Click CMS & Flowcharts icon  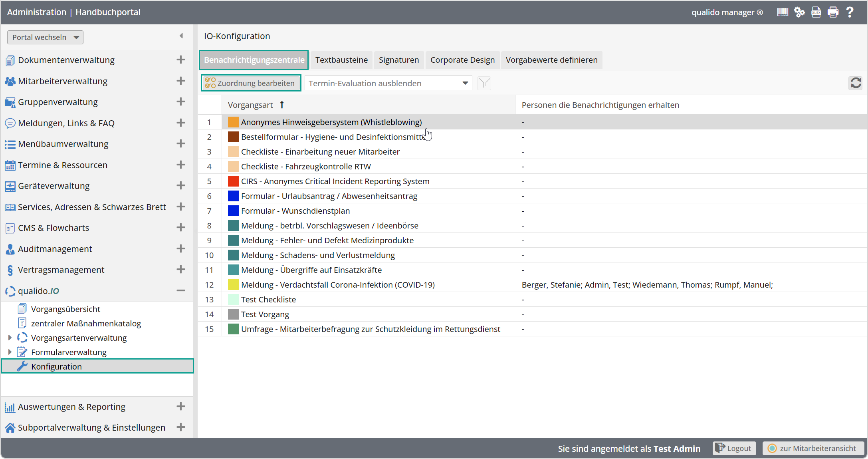(x=10, y=228)
